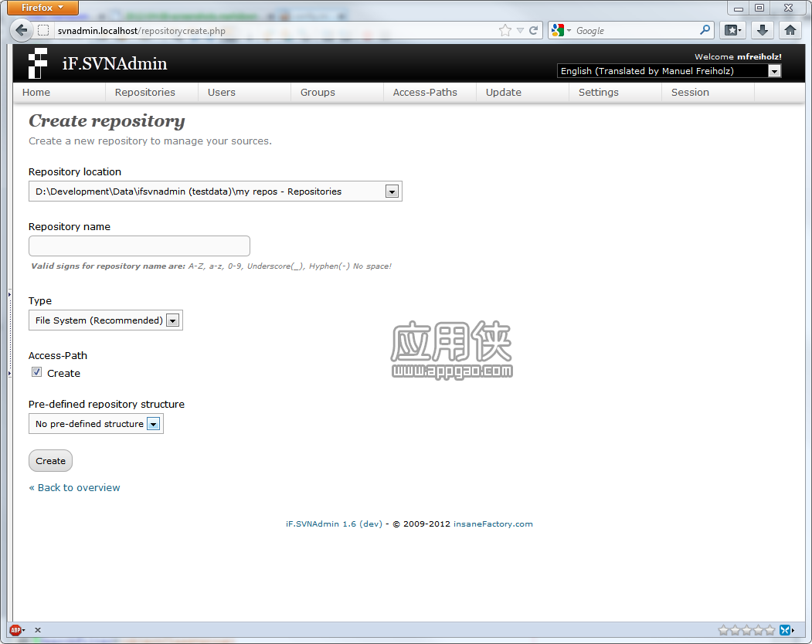The height and width of the screenshot is (644, 812).
Task: Expand the Type dropdown File System
Action: click(x=106, y=320)
